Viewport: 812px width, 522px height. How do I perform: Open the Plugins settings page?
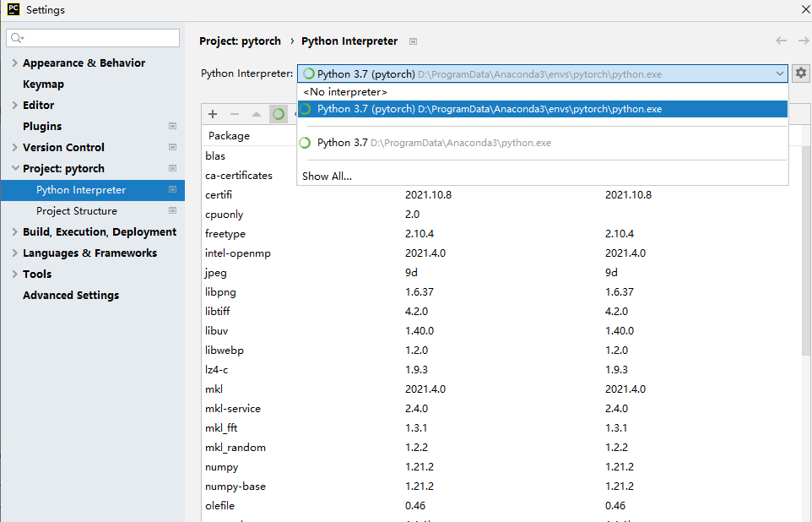coord(42,126)
